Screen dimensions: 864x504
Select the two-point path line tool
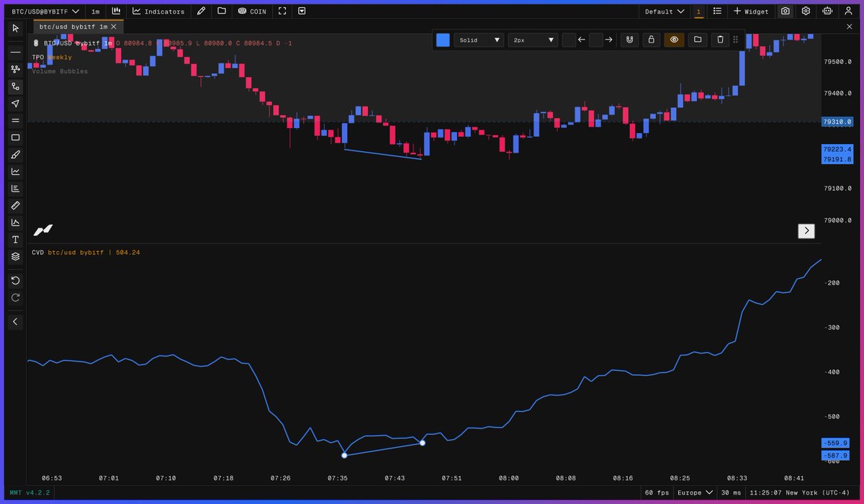16,86
